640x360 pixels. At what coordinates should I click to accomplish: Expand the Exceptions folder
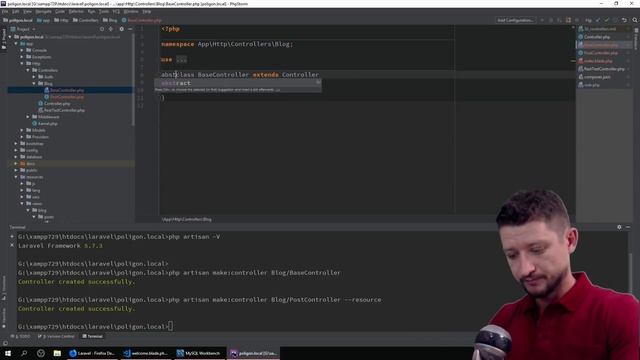[x=22, y=57]
